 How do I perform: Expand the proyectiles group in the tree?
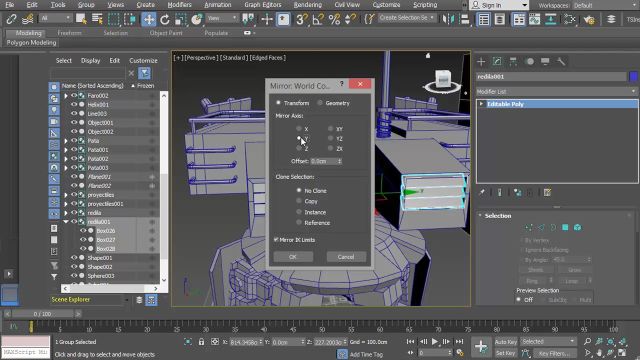click(x=65, y=195)
